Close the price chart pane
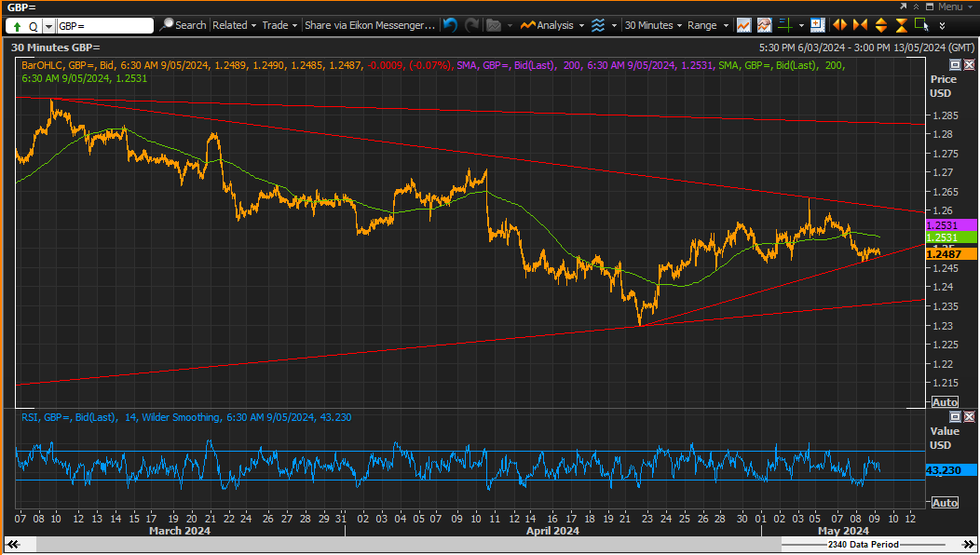 (x=969, y=64)
